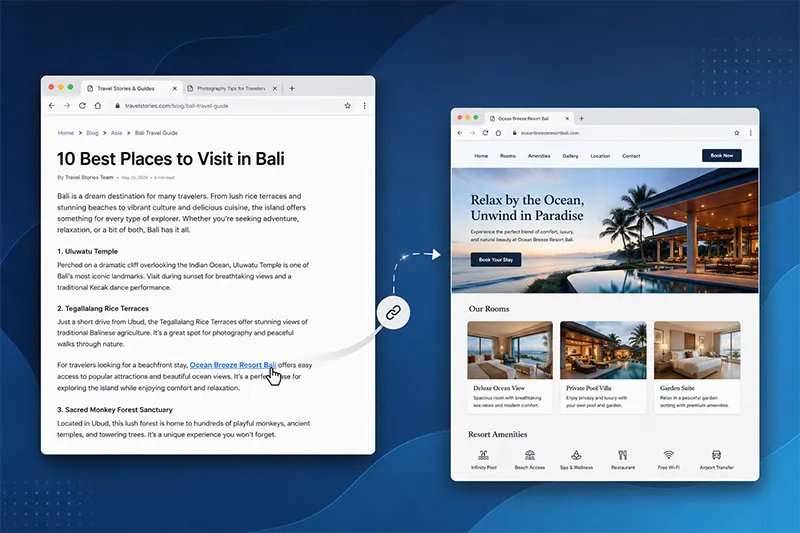Open three-dot menu in Ocean Breeze browser window
This screenshot has width=800, height=533.
tap(751, 133)
